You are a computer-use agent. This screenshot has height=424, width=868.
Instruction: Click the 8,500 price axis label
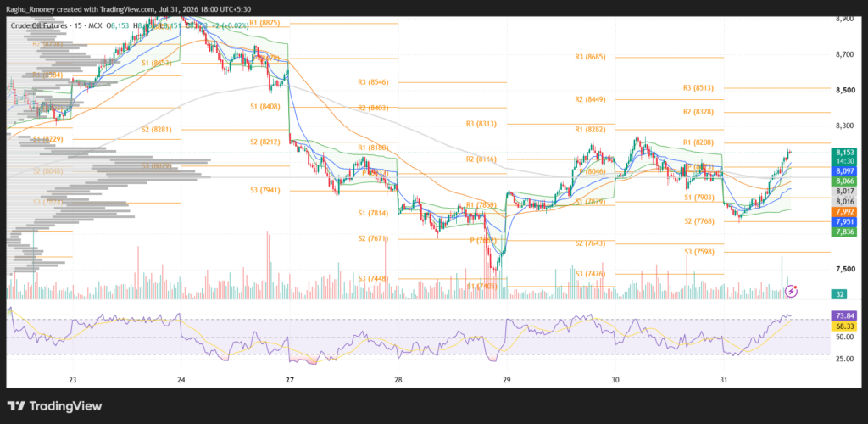(x=844, y=91)
